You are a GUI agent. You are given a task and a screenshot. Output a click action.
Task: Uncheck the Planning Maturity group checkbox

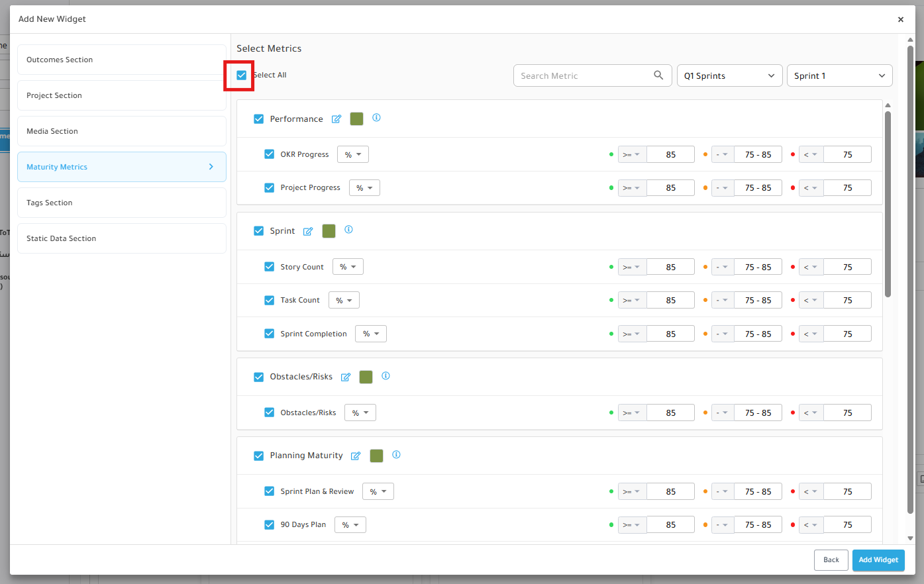(x=259, y=456)
